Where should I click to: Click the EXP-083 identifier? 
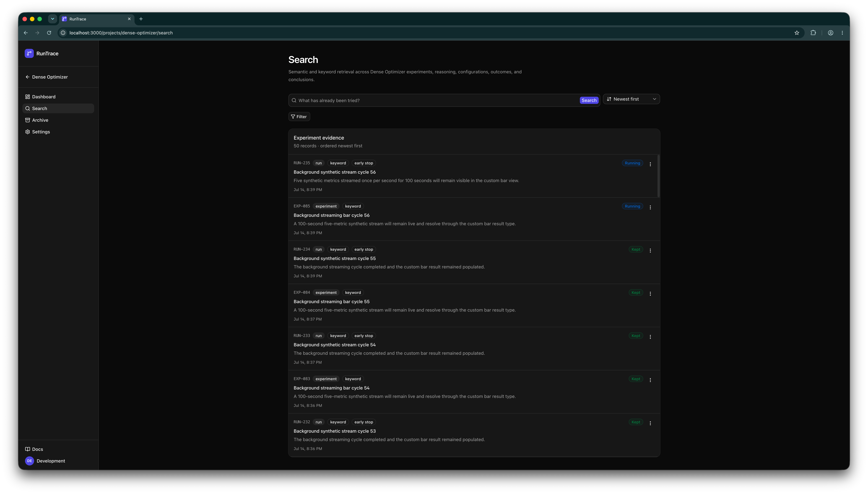click(x=301, y=379)
